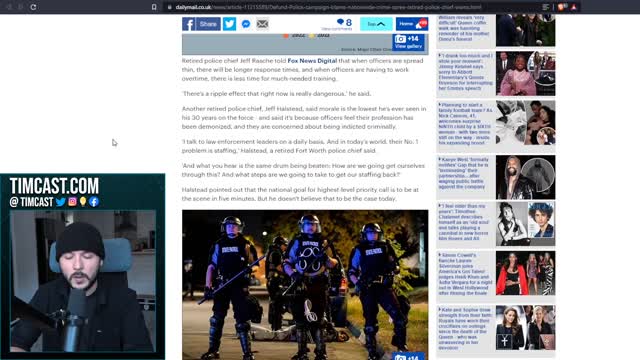The image size is (640, 360).
Task: Share article via the Facebook icon
Action: pos(188,24)
